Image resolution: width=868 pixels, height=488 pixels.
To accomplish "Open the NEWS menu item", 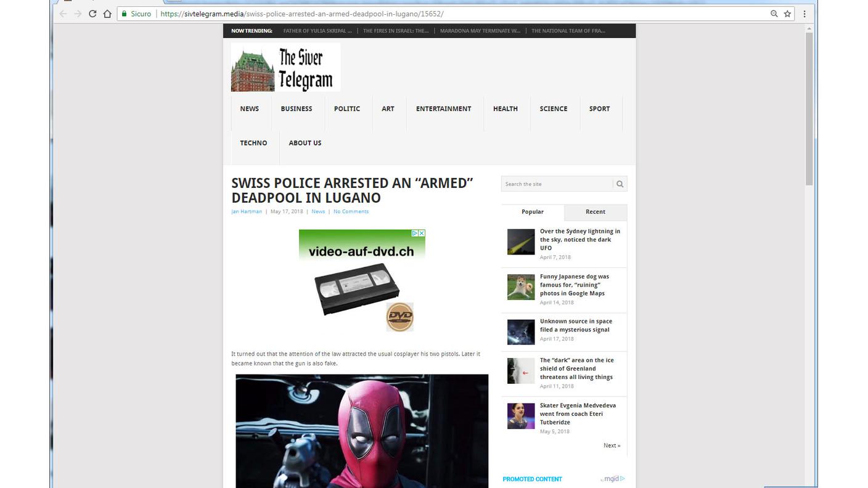I will tap(250, 108).
